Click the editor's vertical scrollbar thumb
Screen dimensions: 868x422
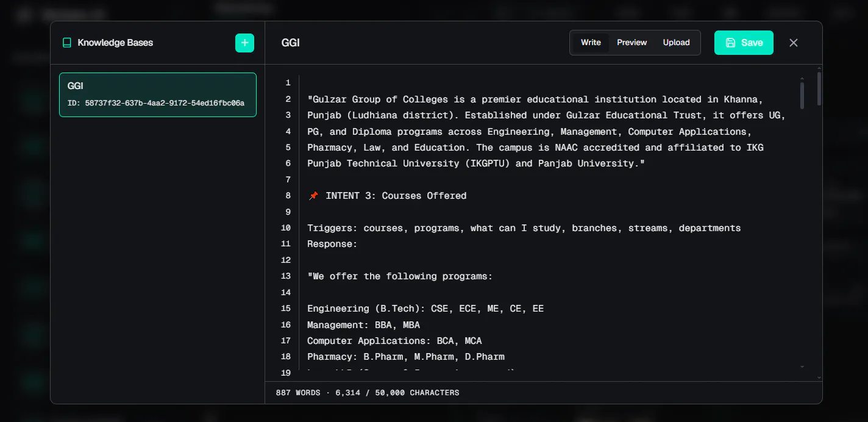tap(802, 96)
